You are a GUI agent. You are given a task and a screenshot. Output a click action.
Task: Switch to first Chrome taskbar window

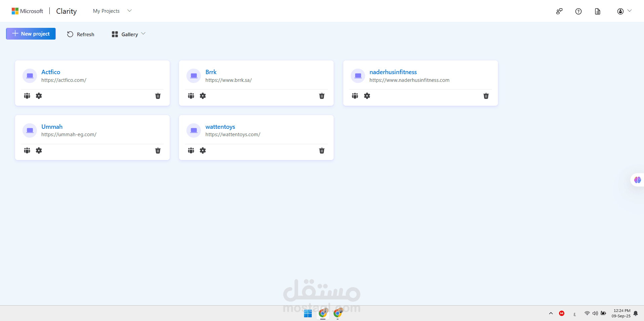coord(323,313)
